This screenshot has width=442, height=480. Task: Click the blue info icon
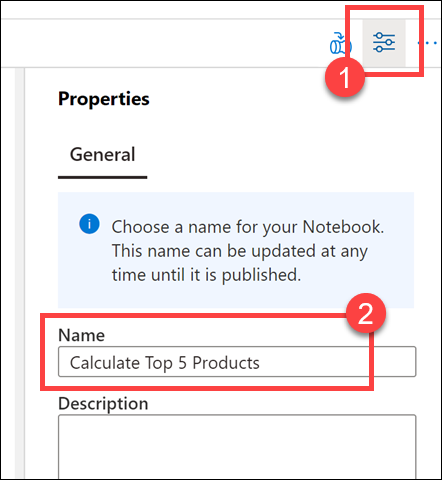pyautogui.click(x=89, y=224)
